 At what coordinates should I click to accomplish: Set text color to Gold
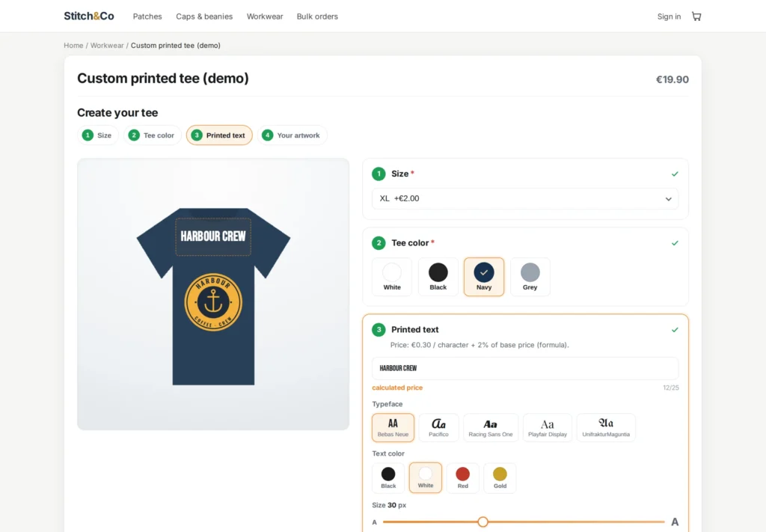[500, 478]
